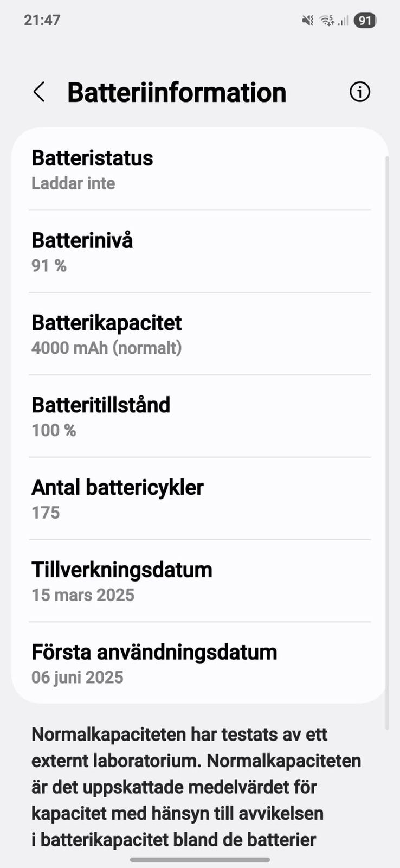The width and height of the screenshot is (400, 868).
Task: Tap the battery 91 indicator in status bar
Action: [x=365, y=21]
